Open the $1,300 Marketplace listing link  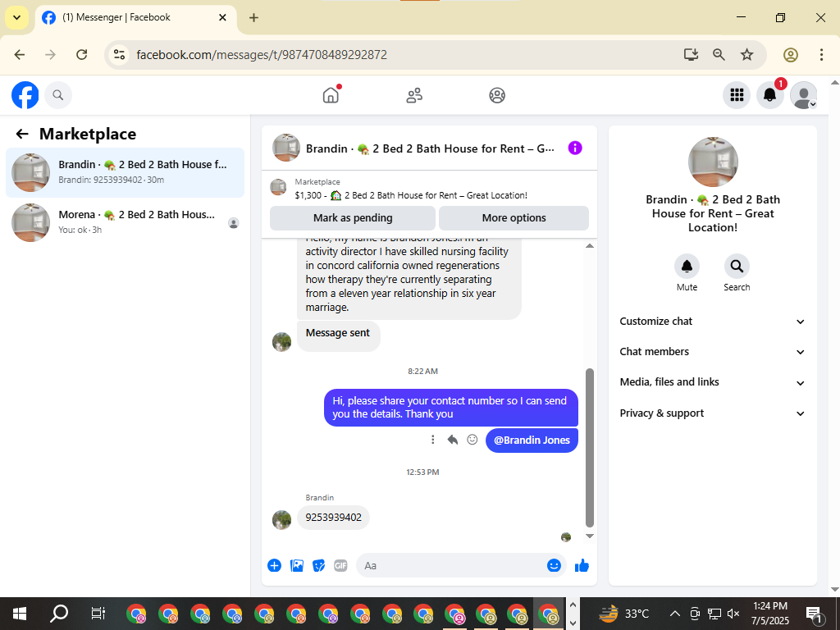(x=411, y=195)
